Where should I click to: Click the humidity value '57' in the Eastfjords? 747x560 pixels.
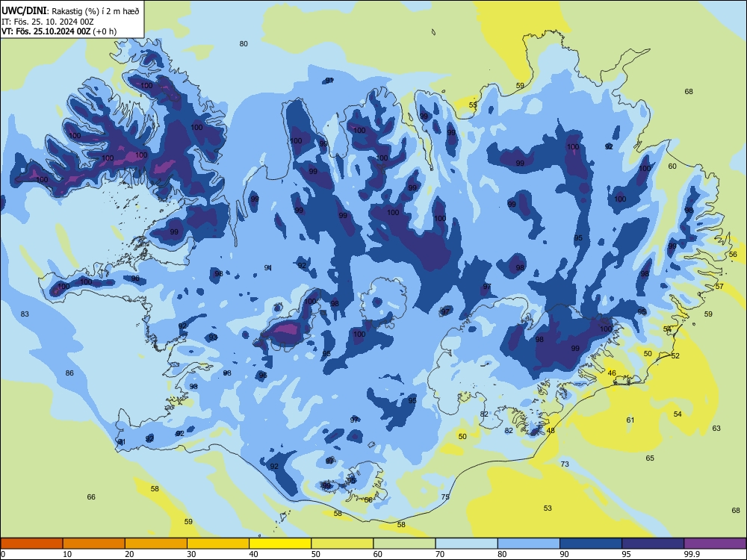[719, 287]
